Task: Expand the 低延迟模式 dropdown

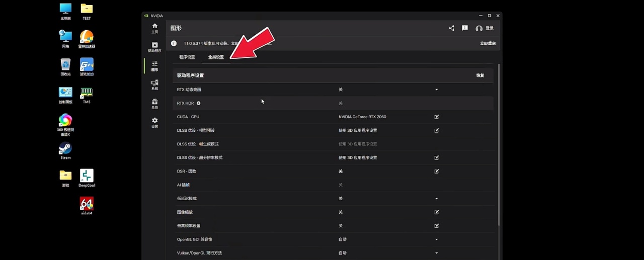Action: (436, 198)
